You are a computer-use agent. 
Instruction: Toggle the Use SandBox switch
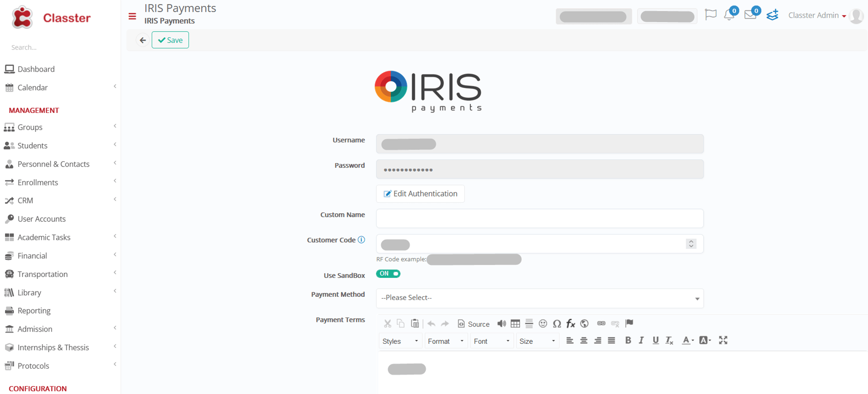pos(388,274)
